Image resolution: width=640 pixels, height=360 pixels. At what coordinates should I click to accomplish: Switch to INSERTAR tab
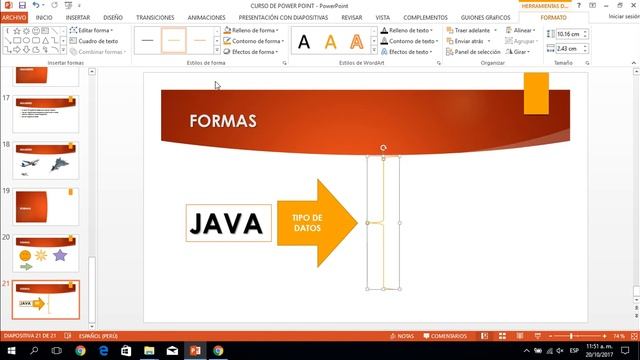[78, 18]
